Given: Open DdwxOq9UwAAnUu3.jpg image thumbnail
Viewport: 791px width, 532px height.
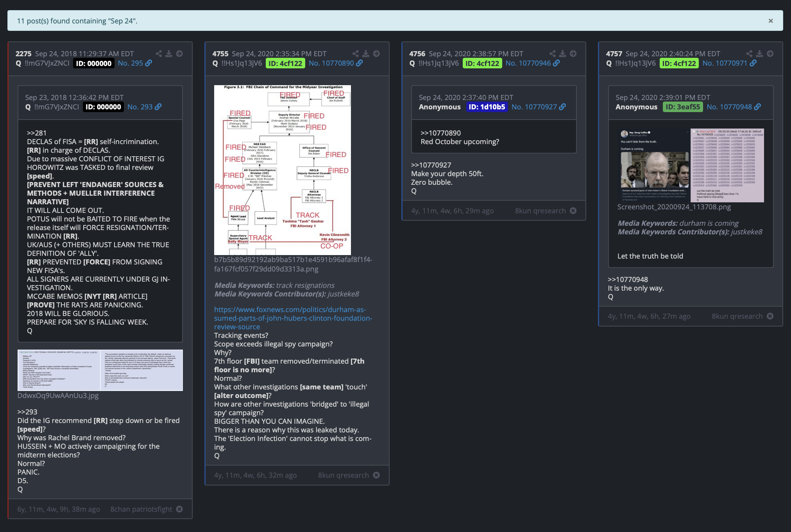Looking at the screenshot, I should pyautogui.click(x=100, y=370).
